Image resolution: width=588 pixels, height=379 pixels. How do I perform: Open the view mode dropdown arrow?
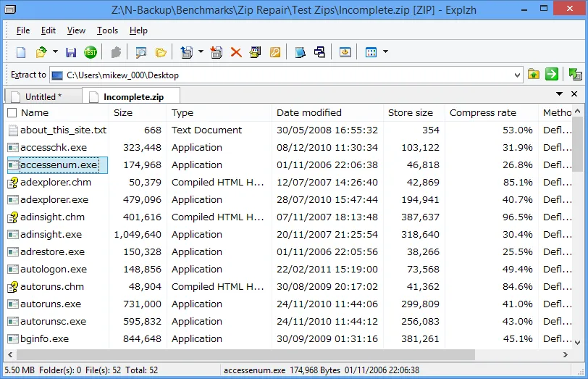click(385, 51)
